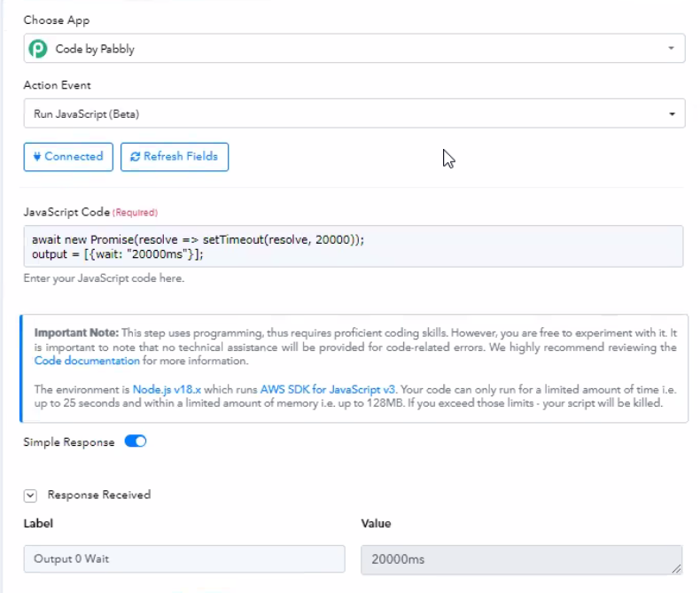Image resolution: width=700 pixels, height=593 pixels.
Task: Open AWS SDK for JavaScript v3 link
Action: point(328,389)
